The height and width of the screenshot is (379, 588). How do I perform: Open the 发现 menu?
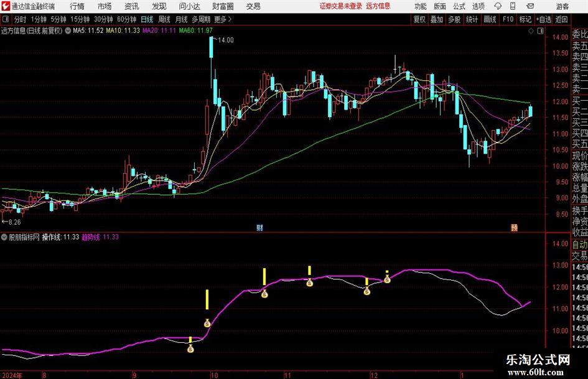[159, 6]
